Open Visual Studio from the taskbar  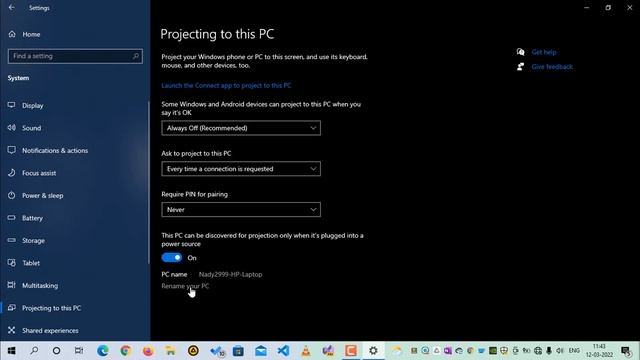tap(328, 351)
